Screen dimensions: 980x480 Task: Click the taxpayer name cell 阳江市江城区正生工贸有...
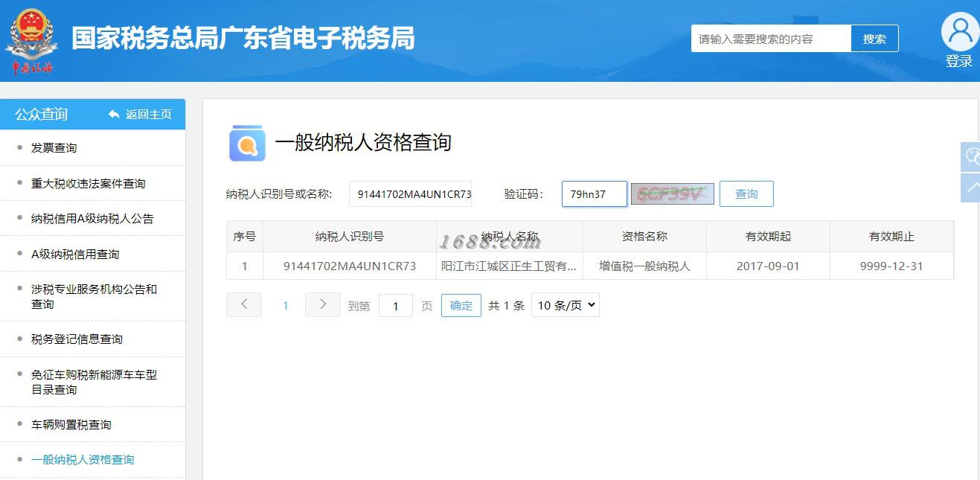coord(509,266)
